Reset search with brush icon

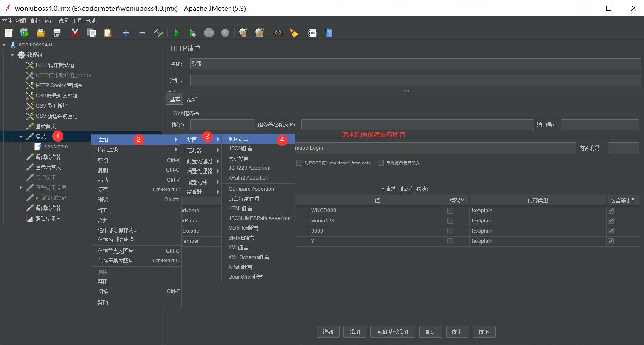coord(294,33)
